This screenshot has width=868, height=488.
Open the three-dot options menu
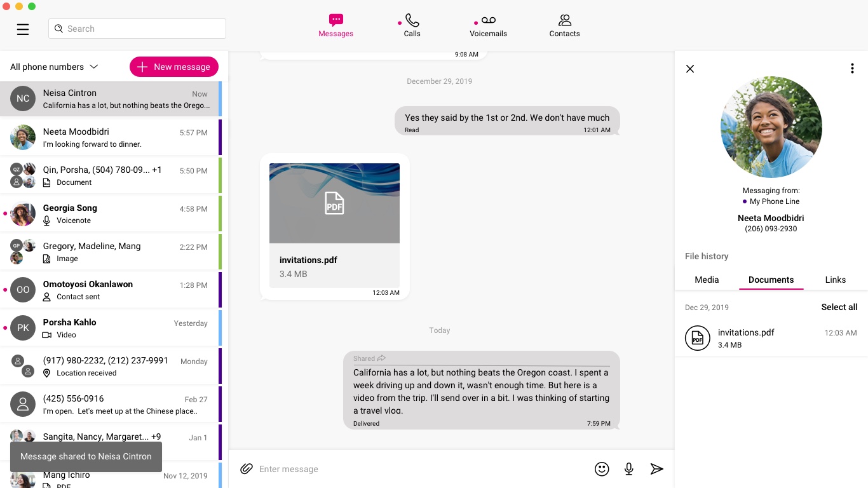pos(852,69)
